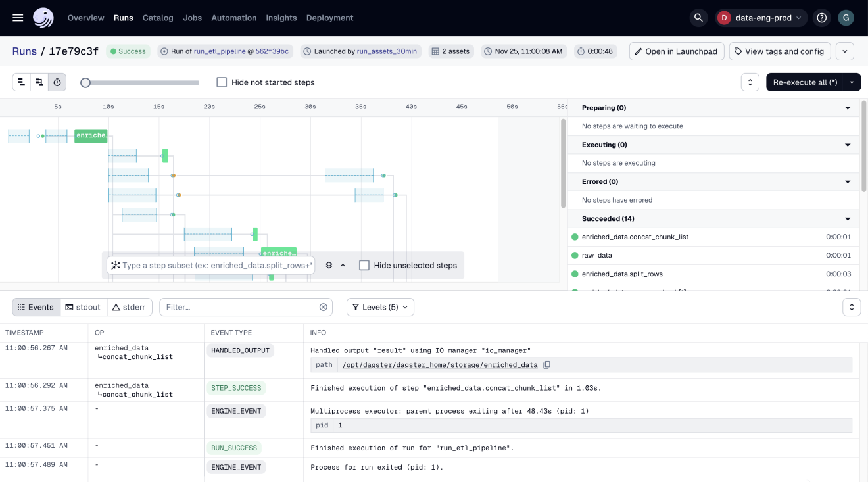This screenshot has height=482, width=868.
Task: Switch to the waterfall Gantt layout icon
Action: tap(39, 82)
